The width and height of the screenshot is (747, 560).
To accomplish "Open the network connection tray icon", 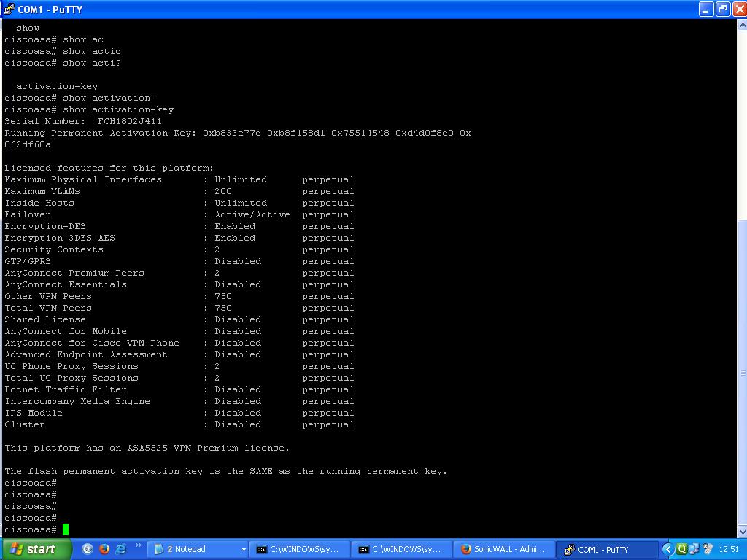I will pos(694,549).
